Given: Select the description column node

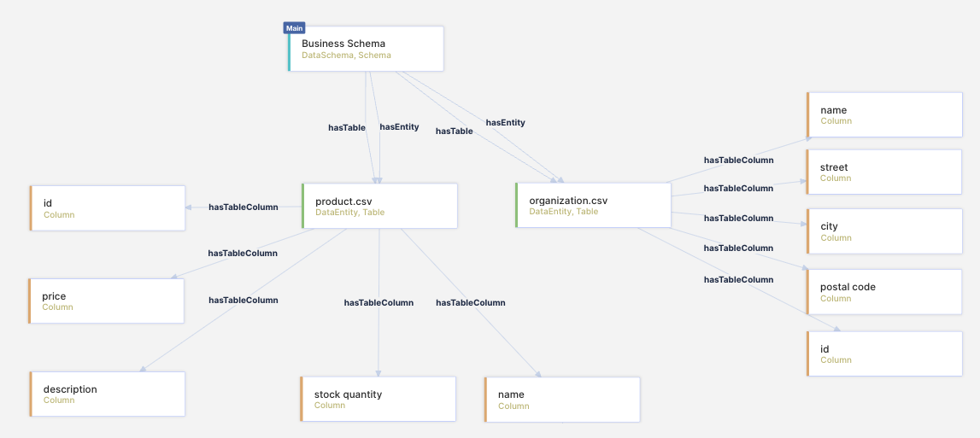Looking at the screenshot, I should point(107,394).
